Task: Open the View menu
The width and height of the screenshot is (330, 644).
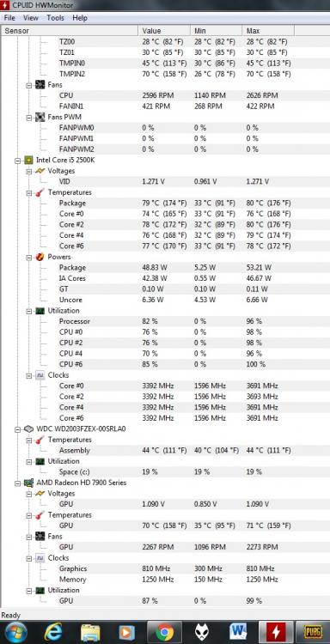Action: coord(31,18)
